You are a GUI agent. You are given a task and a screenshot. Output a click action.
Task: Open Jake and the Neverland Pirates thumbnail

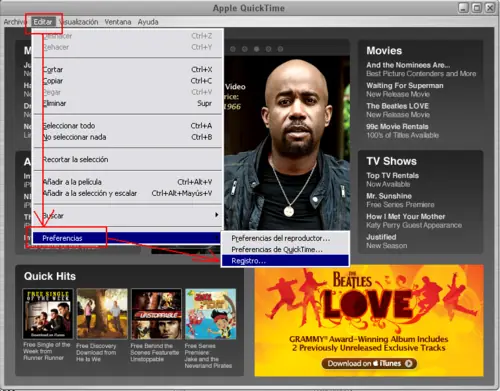pyautogui.click(x=211, y=314)
